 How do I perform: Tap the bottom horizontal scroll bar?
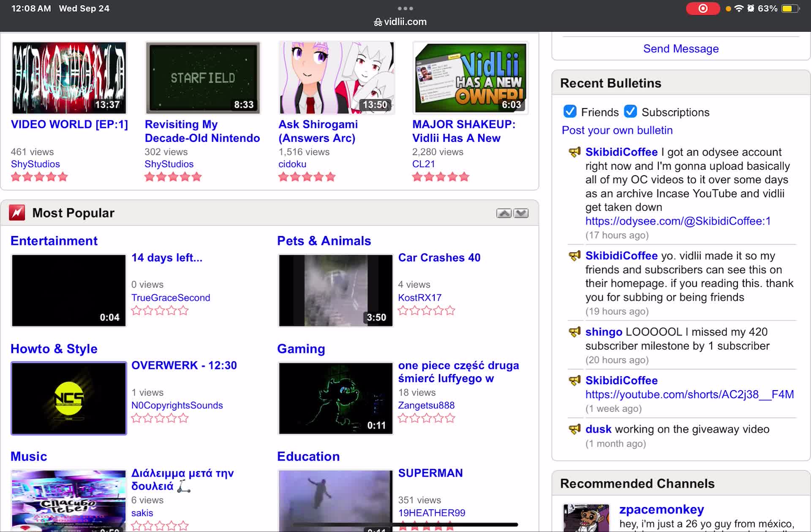405,524
